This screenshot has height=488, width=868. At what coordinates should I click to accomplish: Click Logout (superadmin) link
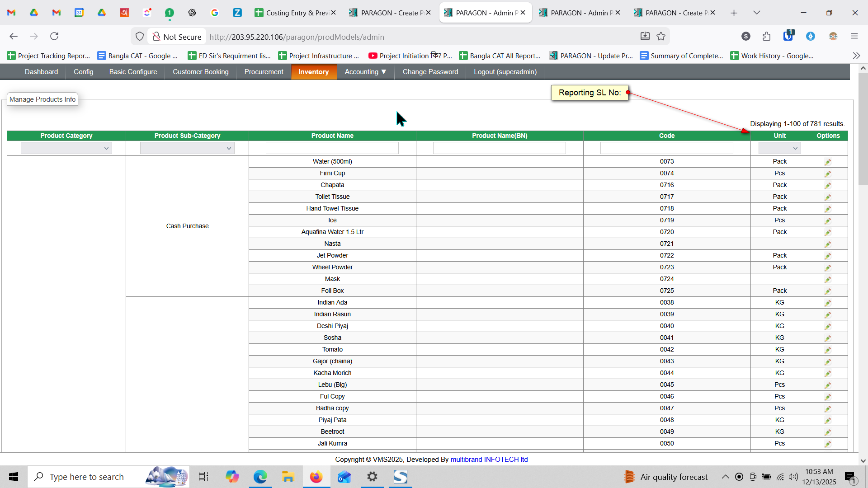click(x=505, y=72)
